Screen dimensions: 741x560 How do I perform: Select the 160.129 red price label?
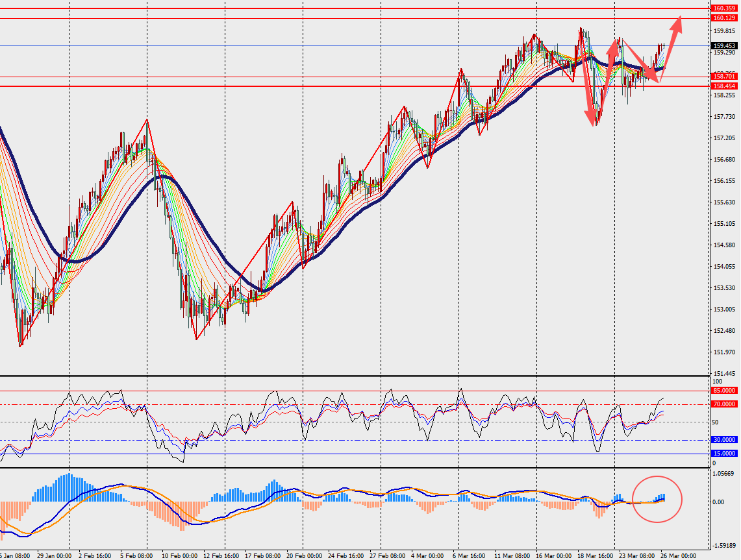coord(724,18)
